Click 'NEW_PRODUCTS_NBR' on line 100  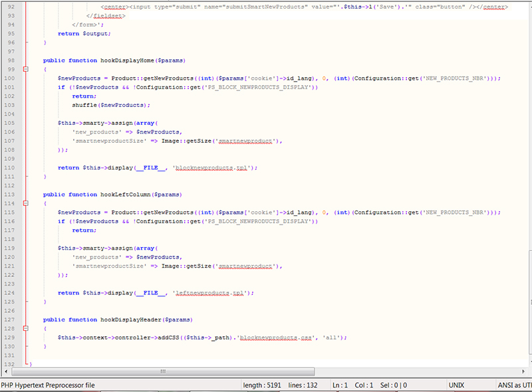point(455,78)
